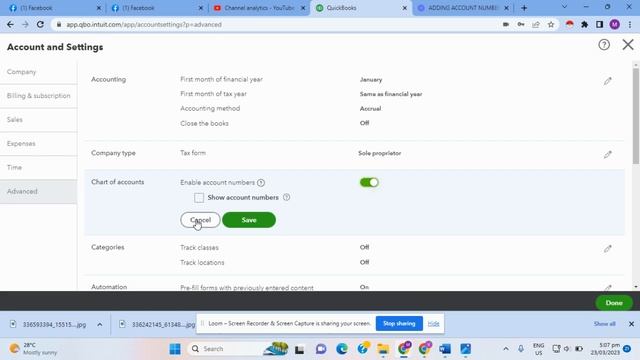This screenshot has height=360, width=640.
Task: Cancel the Chart of accounts changes
Action: [200, 220]
